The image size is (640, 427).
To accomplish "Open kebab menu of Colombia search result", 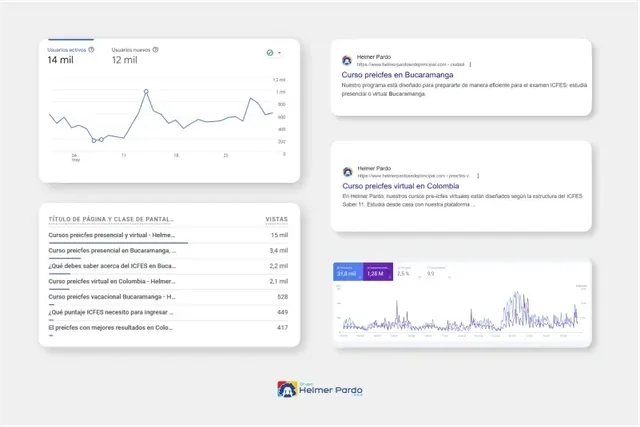I will (478, 176).
